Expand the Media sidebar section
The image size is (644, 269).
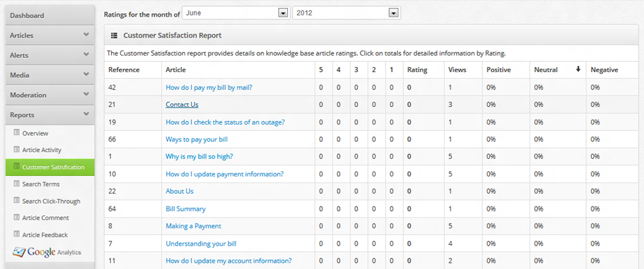click(86, 75)
